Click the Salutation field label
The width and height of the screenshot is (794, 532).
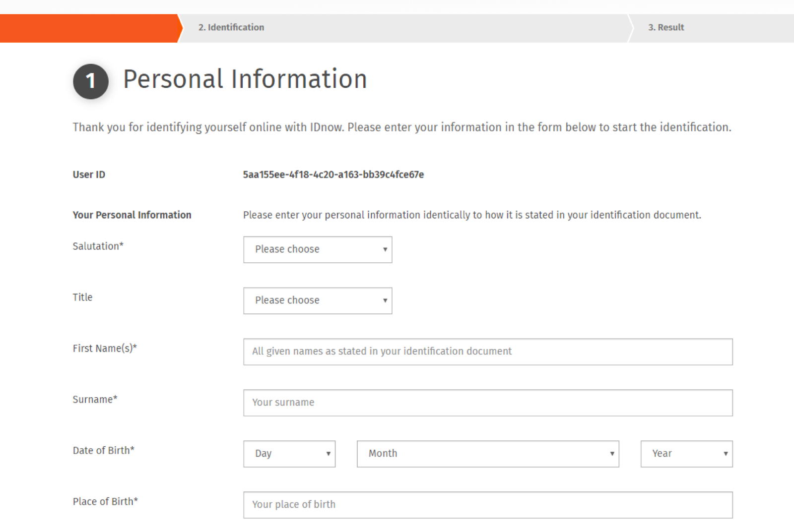[x=98, y=246]
